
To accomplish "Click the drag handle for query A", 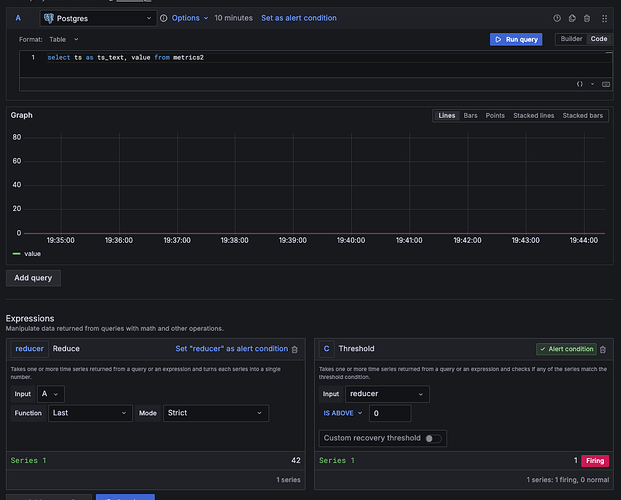I will tap(605, 18).
